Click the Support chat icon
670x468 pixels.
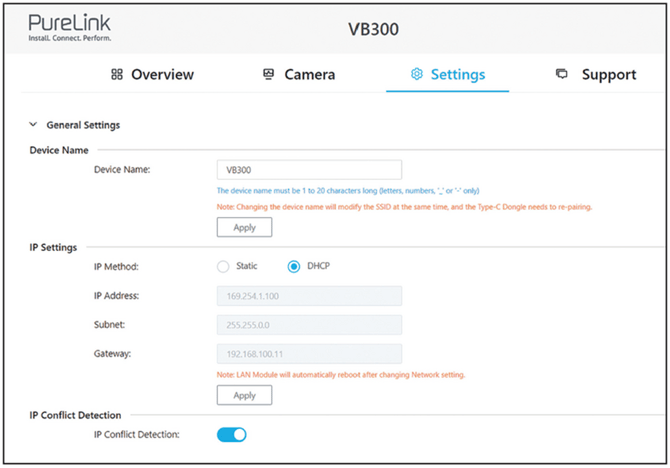(561, 74)
